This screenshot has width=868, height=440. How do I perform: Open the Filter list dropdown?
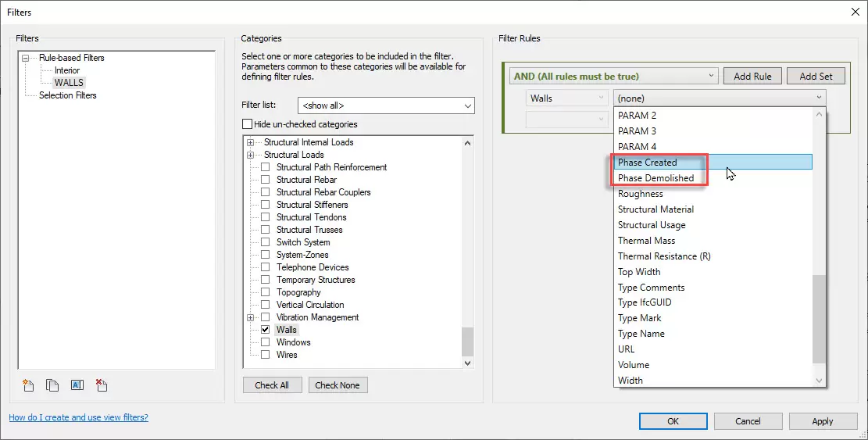pos(468,106)
